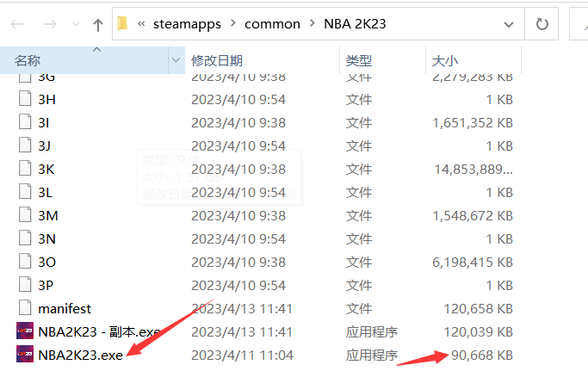Click size 1,651,352 KB of 3I
This screenshot has width=588, height=371.
point(473,123)
